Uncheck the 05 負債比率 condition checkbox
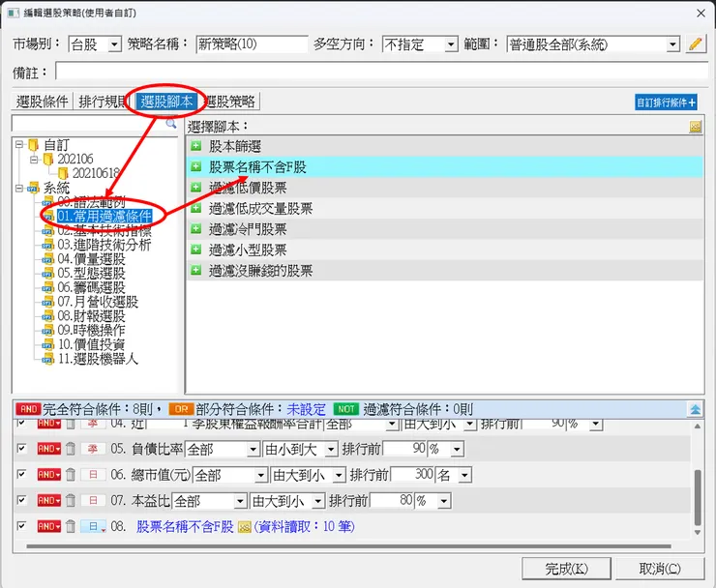Screen dimensions: 716x588 point(21,449)
